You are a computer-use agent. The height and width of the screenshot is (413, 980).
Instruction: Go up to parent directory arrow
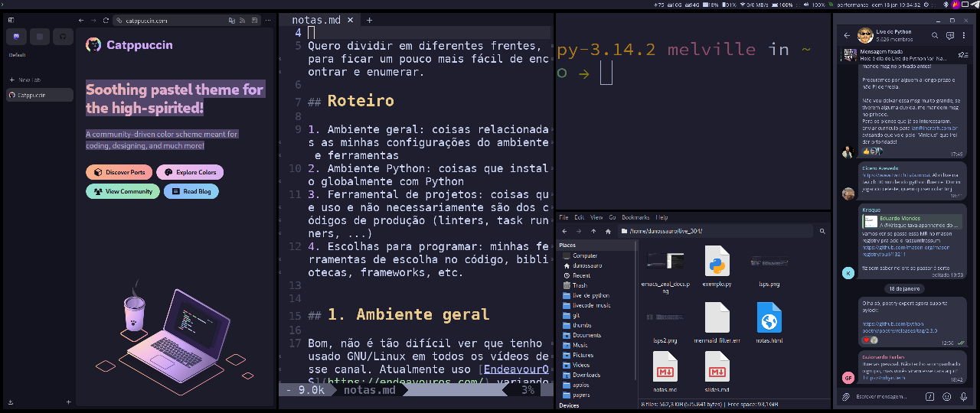coord(593,231)
